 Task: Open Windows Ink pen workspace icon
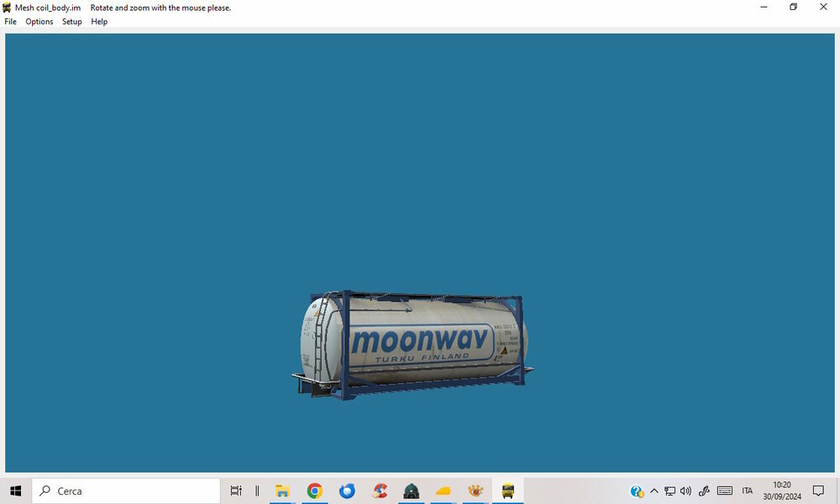704,491
